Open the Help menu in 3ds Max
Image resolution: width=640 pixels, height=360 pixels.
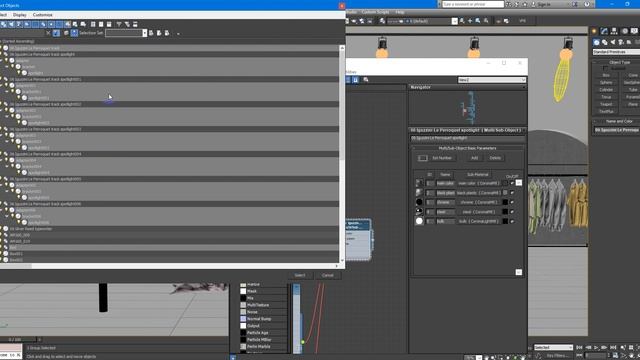point(400,12)
